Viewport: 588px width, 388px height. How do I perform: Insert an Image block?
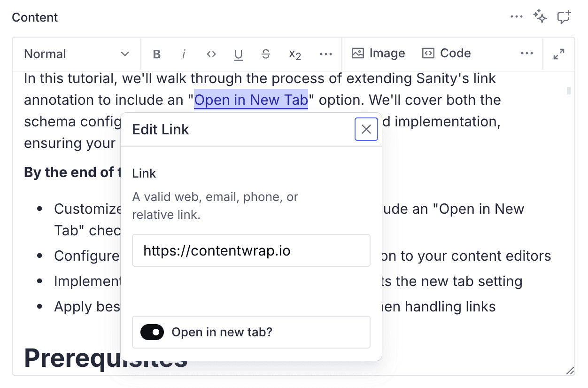coord(379,53)
